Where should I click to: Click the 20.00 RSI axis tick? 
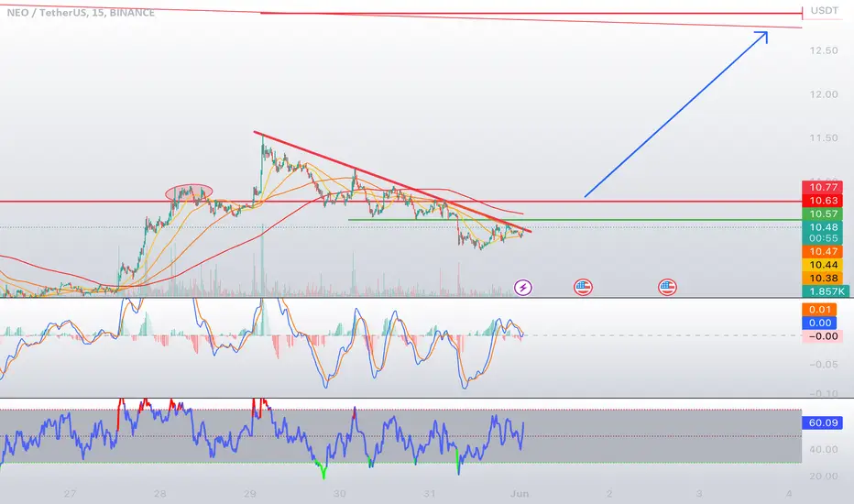pos(824,477)
